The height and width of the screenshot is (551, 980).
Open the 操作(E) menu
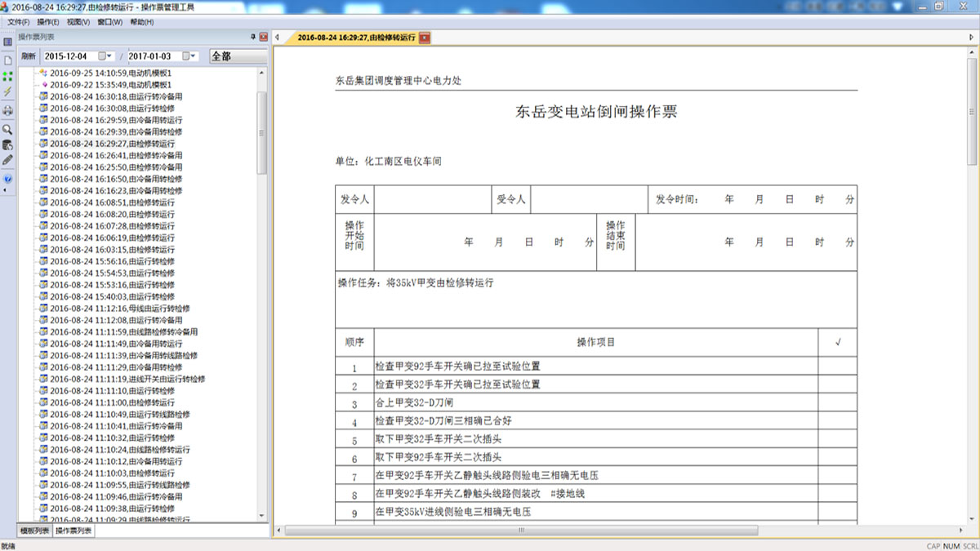click(48, 22)
